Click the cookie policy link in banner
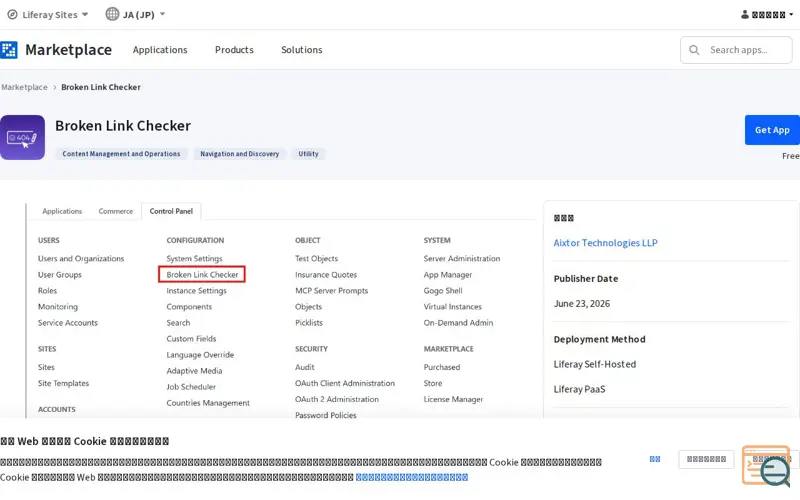The width and height of the screenshot is (800, 500). pos(412,477)
